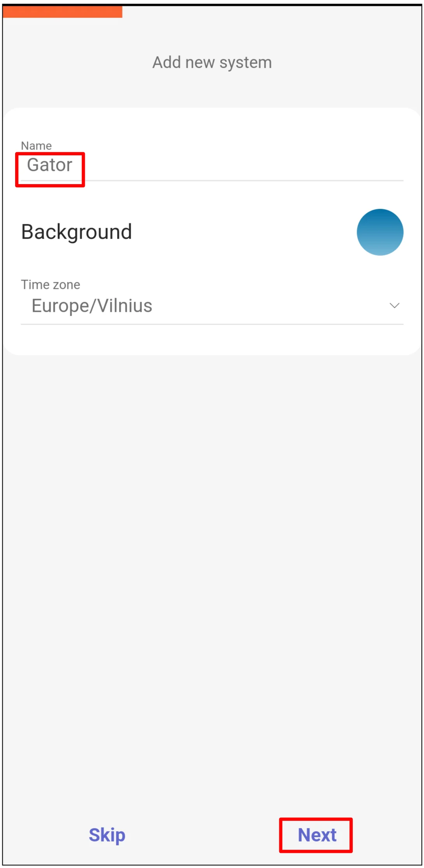Select the Europe/Vilnius time zone value
The height and width of the screenshot is (868, 424).
[x=92, y=306]
